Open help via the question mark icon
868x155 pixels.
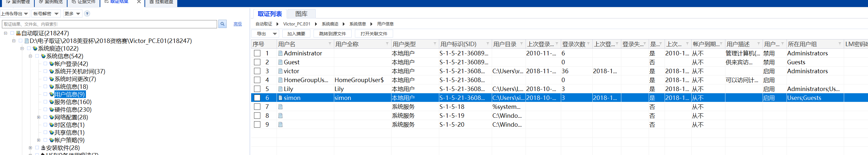pos(87,14)
